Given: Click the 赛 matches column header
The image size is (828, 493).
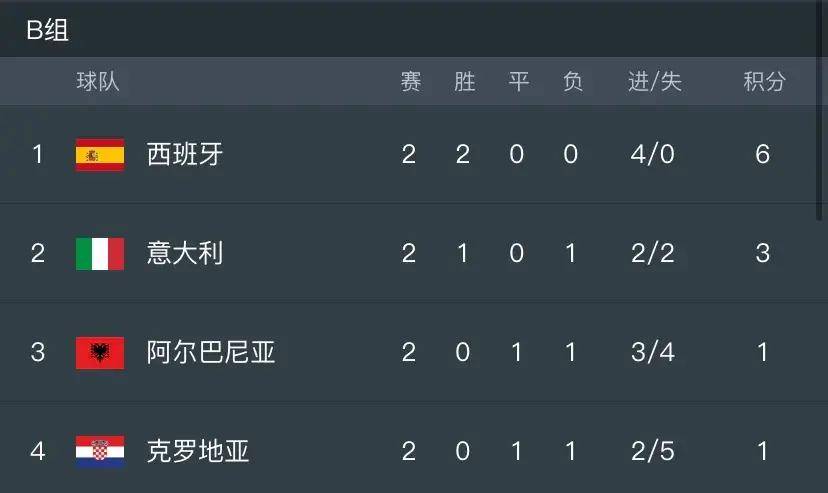Looking at the screenshot, I should tap(410, 82).
